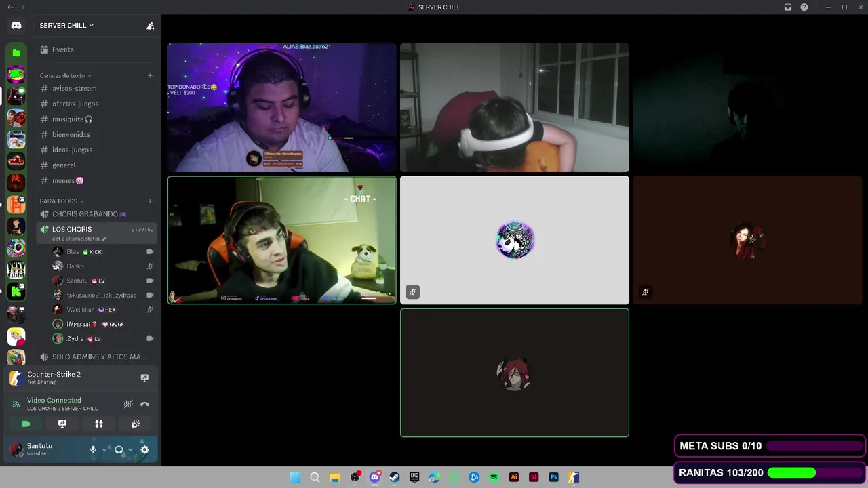Open the SERVER CHILL server menu
Screen dimensions: 868x488
66,26
